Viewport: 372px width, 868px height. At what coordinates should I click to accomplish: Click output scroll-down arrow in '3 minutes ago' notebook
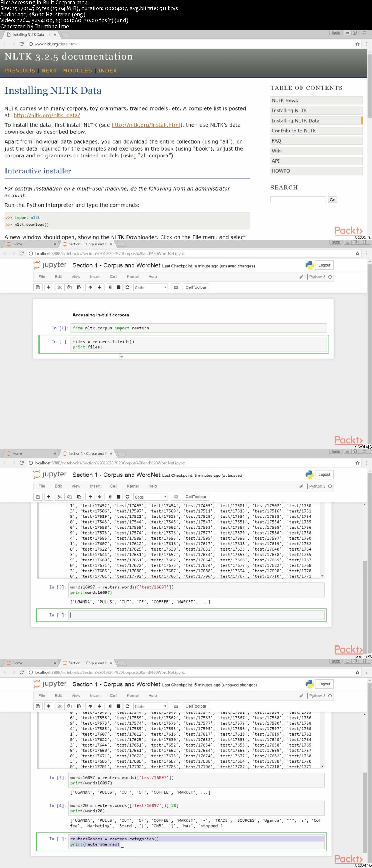[x=322, y=576]
